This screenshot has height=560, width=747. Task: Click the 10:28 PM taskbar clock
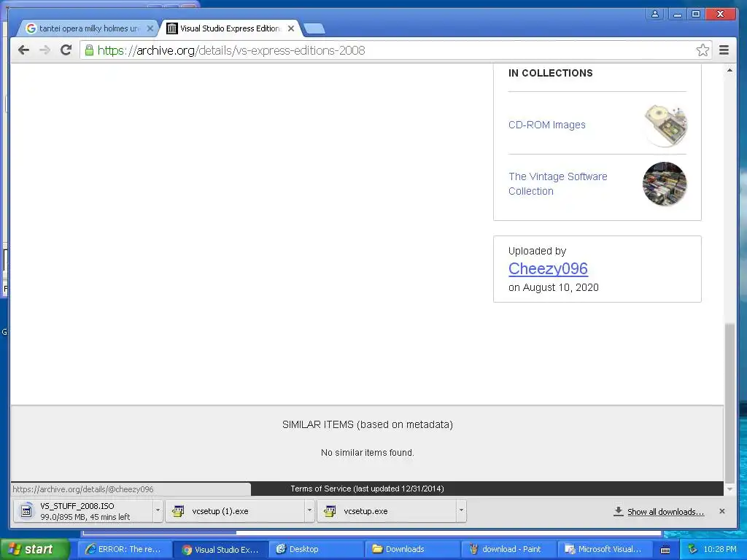720,550
